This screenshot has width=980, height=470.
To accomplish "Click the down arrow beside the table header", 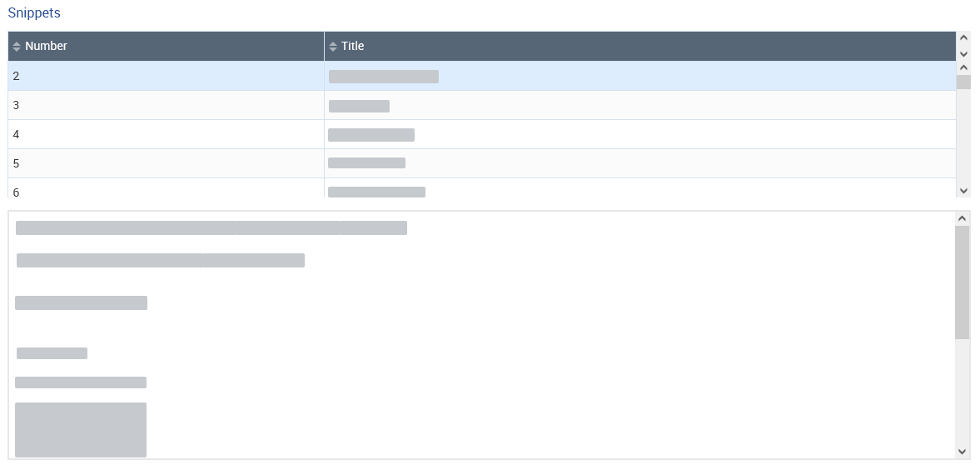I will point(964,53).
